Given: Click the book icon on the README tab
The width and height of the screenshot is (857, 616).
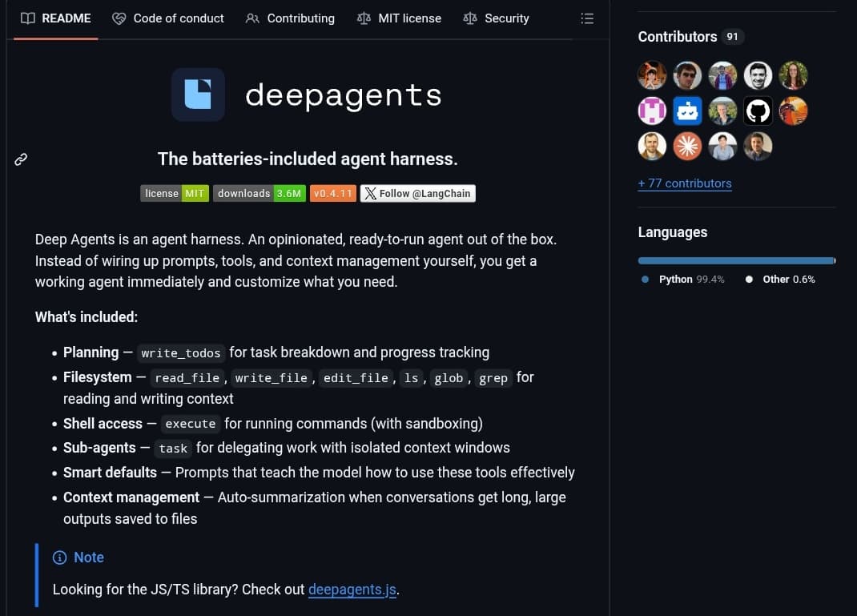Looking at the screenshot, I should click(27, 18).
